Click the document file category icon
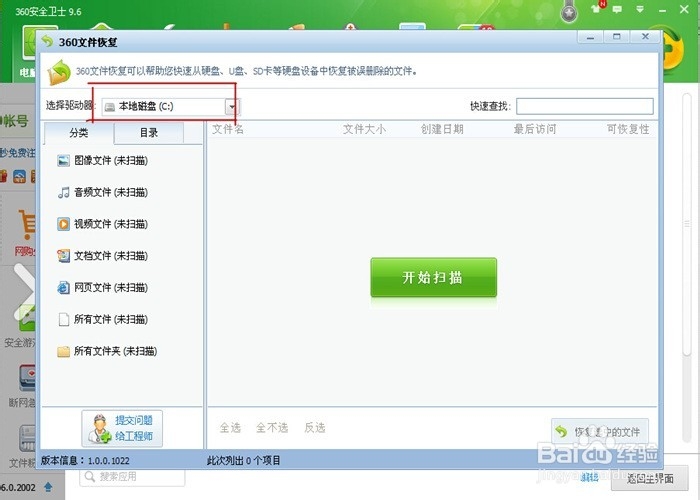The width and height of the screenshot is (700, 500). pos(63,256)
